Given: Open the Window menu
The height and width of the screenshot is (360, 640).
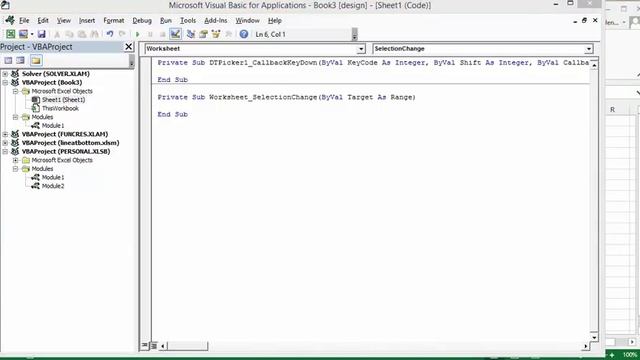Looking at the screenshot, I should tap(247, 20).
